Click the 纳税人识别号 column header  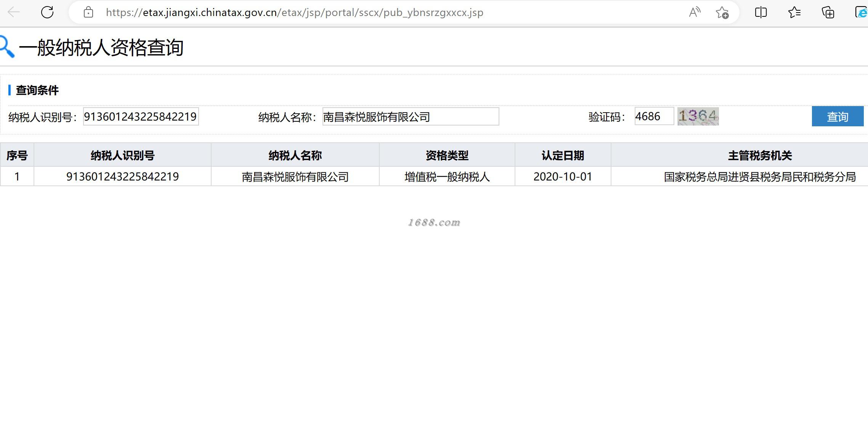point(122,155)
